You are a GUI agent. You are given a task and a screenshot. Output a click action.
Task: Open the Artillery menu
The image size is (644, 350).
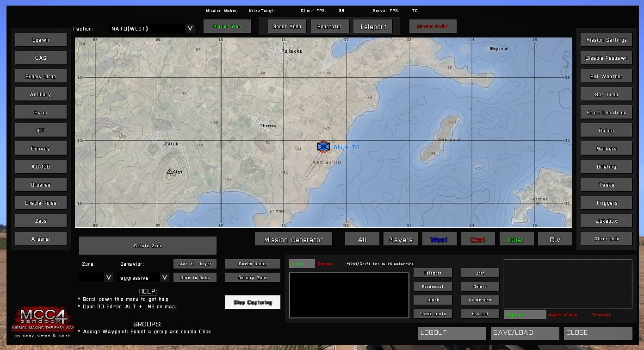[x=41, y=94]
